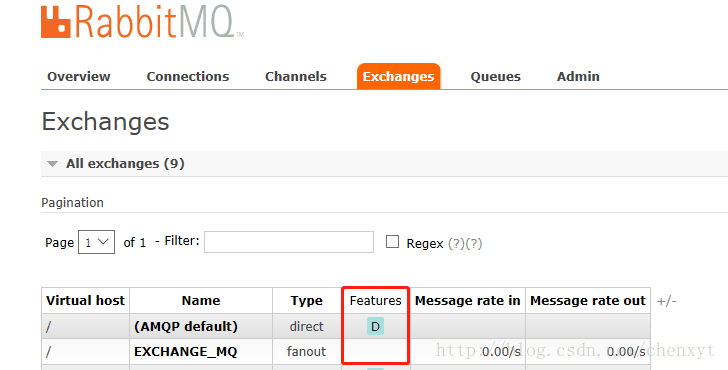Sort by the Name column header
This screenshot has width=728, height=370.
201,301
